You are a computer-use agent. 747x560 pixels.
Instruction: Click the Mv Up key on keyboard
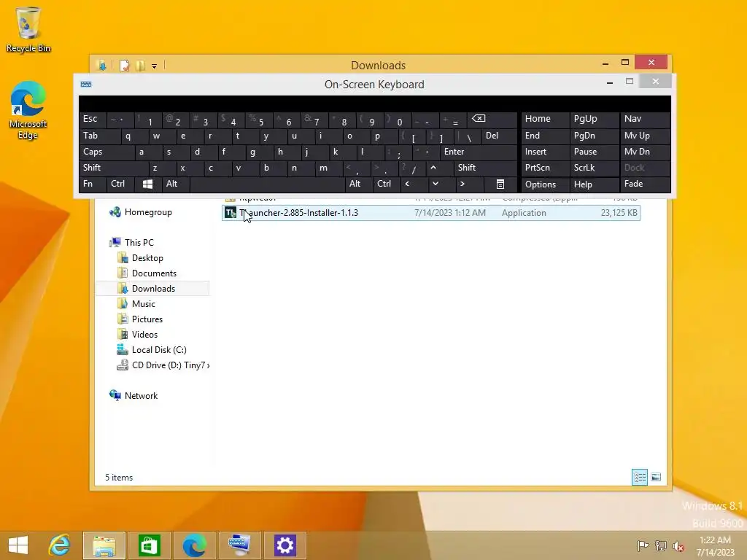[x=645, y=136]
